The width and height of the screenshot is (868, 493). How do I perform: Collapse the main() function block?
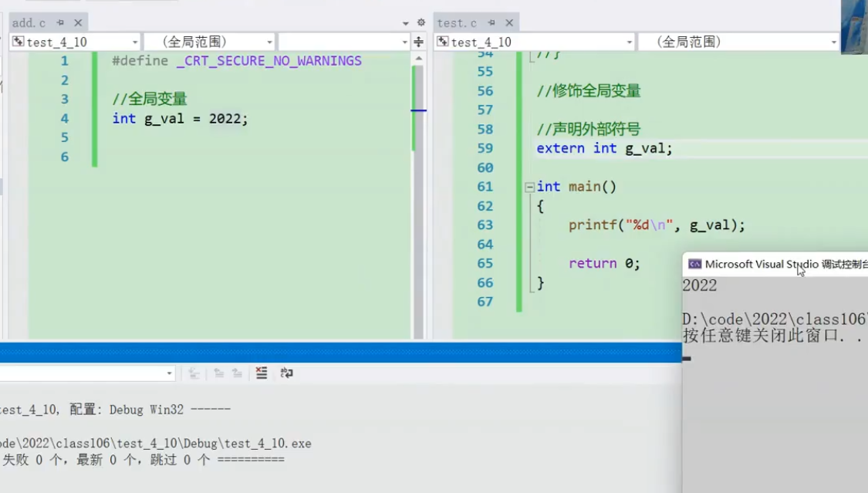point(530,187)
